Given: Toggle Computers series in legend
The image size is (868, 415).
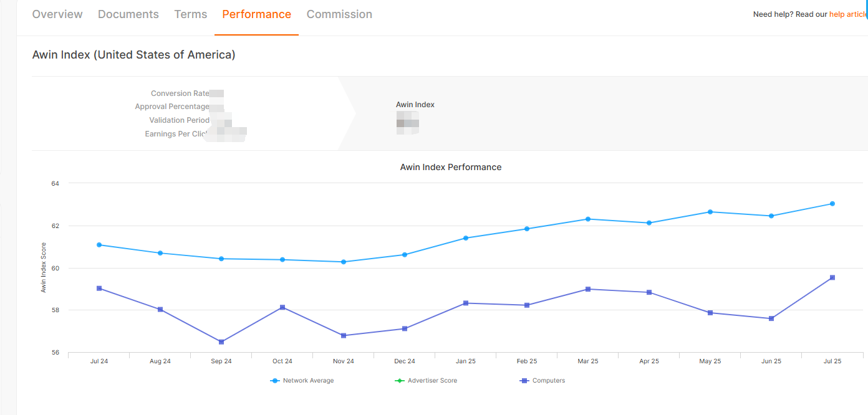Looking at the screenshot, I should pyautogui.click(x=542, y=381).
